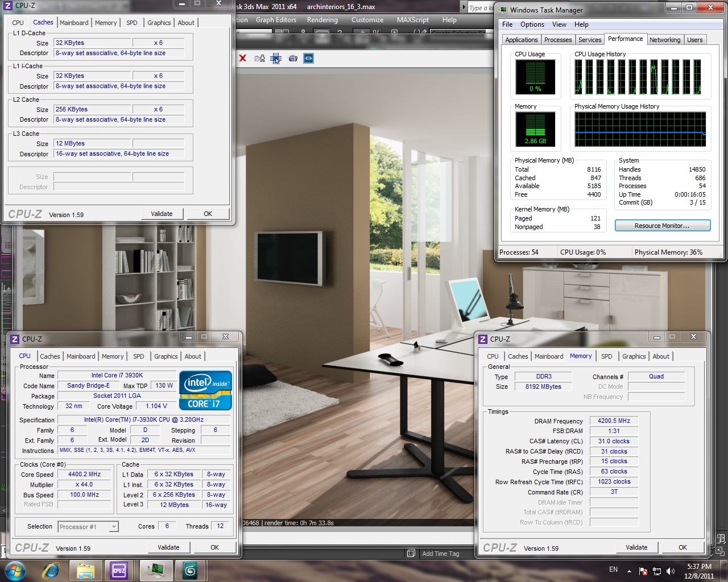728x582 pixels.
Task: Switch to 3ds Max via its taskbar icon
Action: click(190, 571)
